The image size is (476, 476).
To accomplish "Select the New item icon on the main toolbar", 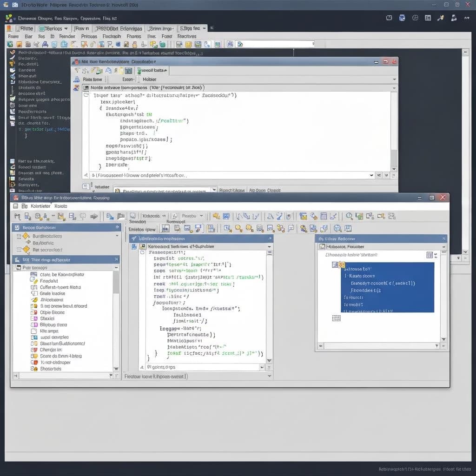I will click(10, 45).
